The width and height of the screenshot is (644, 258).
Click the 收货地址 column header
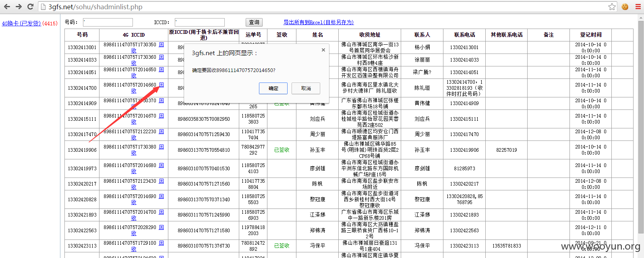point(370,35)
